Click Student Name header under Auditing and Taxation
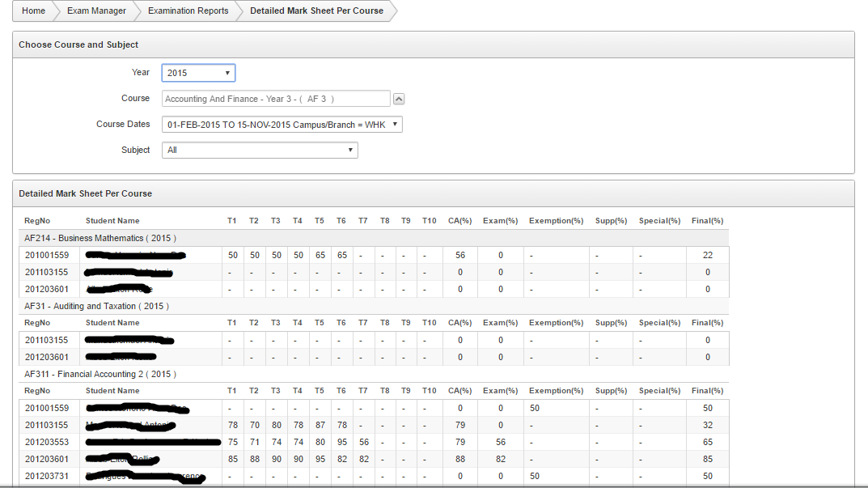The height and width of the screenshot is (488, 868). pyautogui.click(x=112, y=323)
